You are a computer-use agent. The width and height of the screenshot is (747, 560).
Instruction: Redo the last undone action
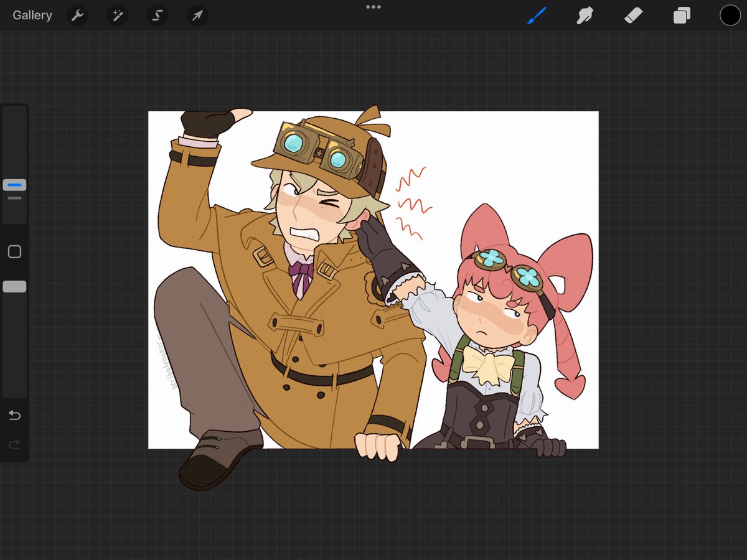(14, 444)
